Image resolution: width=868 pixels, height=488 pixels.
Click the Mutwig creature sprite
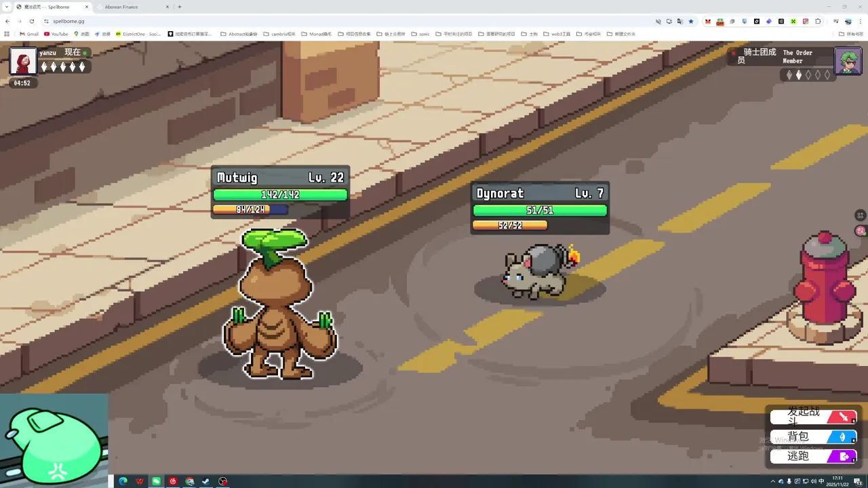279,303
